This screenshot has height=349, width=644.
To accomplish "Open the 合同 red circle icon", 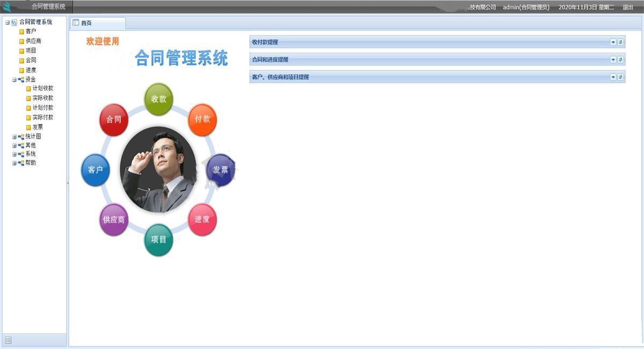I will (x=114, y=120).
